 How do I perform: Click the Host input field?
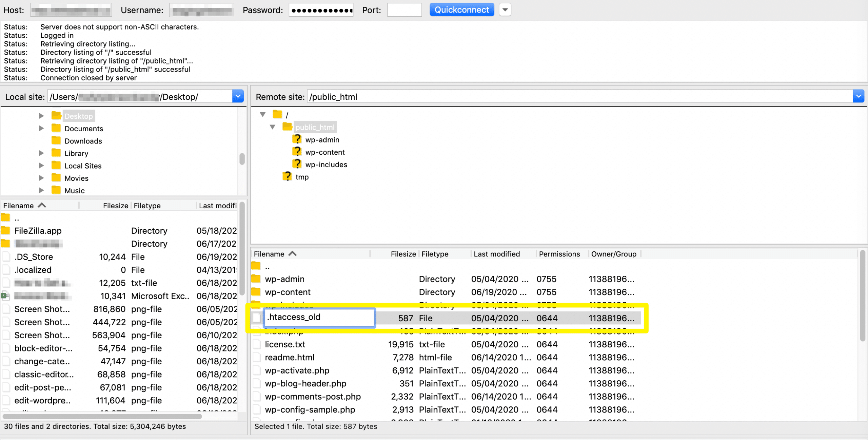point(71,10)
